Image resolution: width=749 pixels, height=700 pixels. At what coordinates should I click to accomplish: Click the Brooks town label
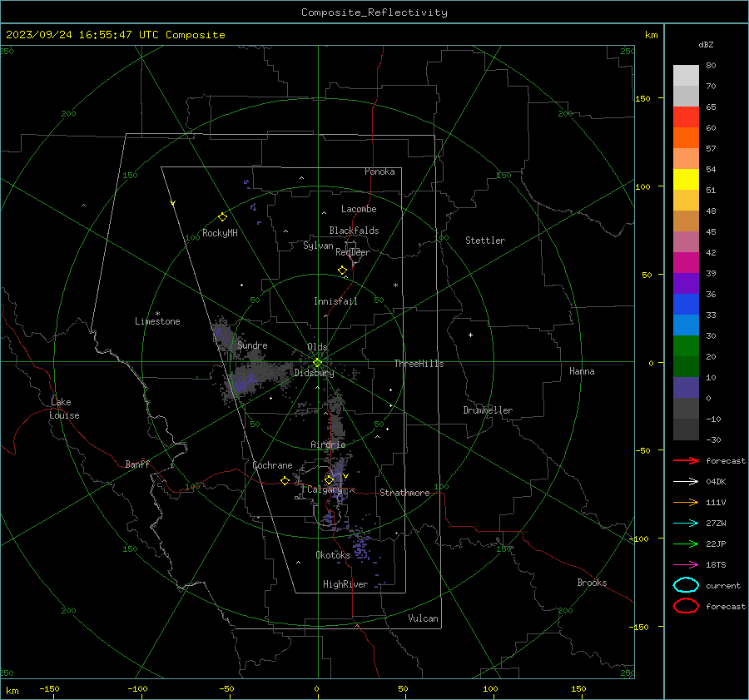pos(592,583)
